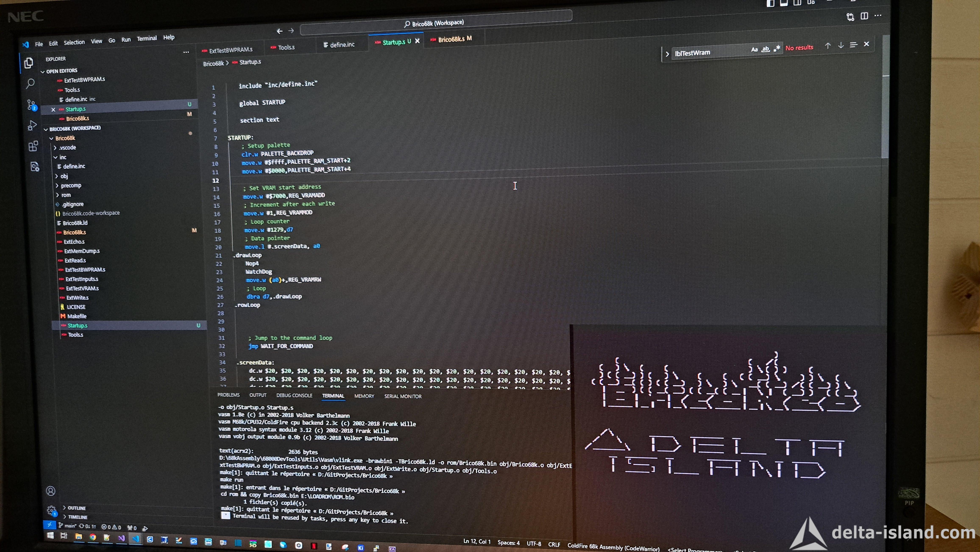Screen dimensions: 980x552
Task: Open Makefile in the explorer tree
Action: pos(77,316)
